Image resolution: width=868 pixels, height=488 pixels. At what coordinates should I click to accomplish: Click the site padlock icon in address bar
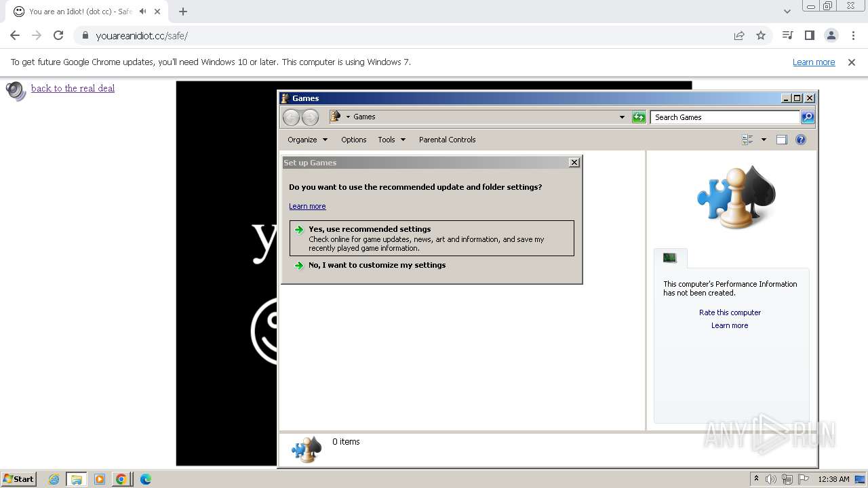(85, 35)
